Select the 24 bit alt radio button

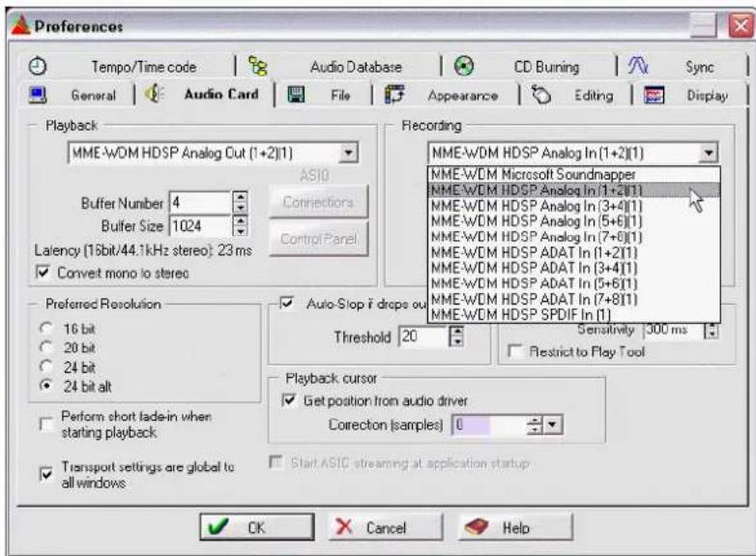tap(45, 385)
